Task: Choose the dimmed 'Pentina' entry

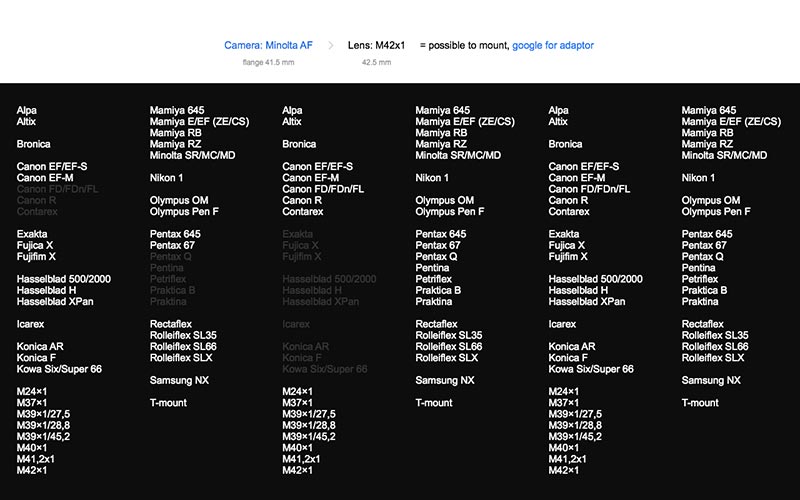Action: [166, 267]
